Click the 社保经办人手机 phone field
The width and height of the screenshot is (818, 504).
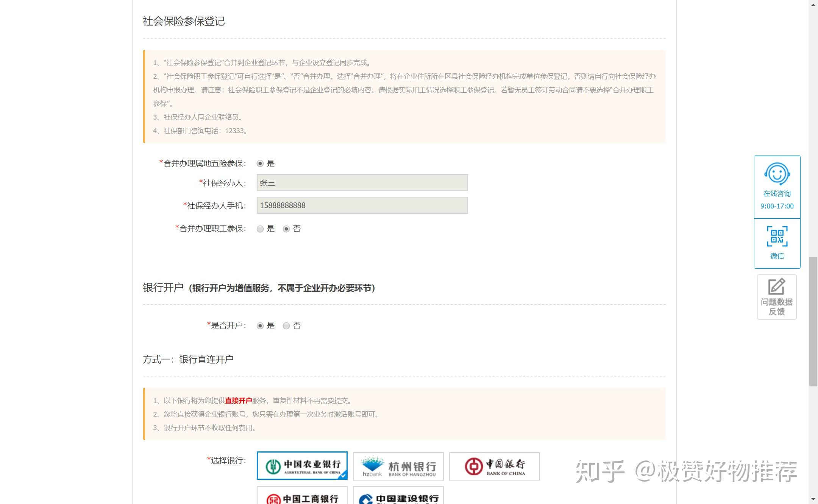362,205
